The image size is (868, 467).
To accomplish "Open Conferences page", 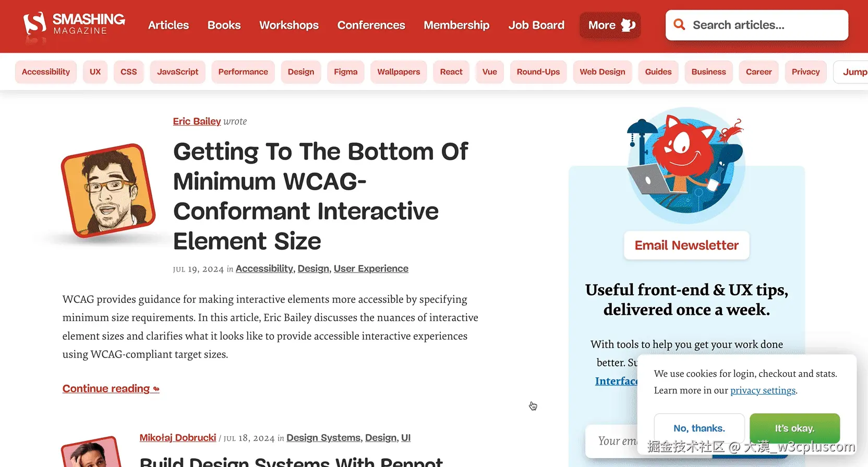I will click(371, 25).
